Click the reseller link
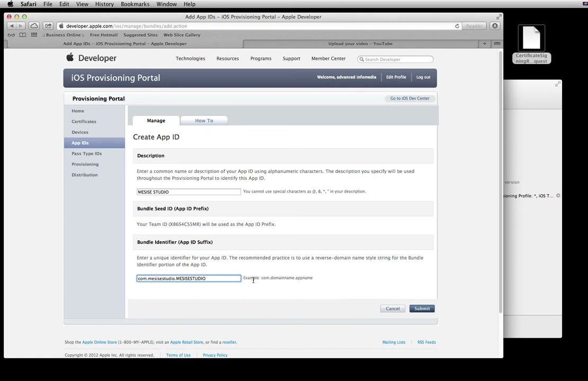588x381 pixels. pos(229,342)
